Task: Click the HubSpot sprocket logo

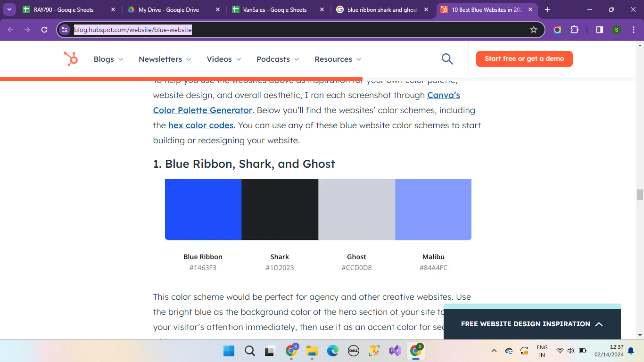Action: [71, 59]
